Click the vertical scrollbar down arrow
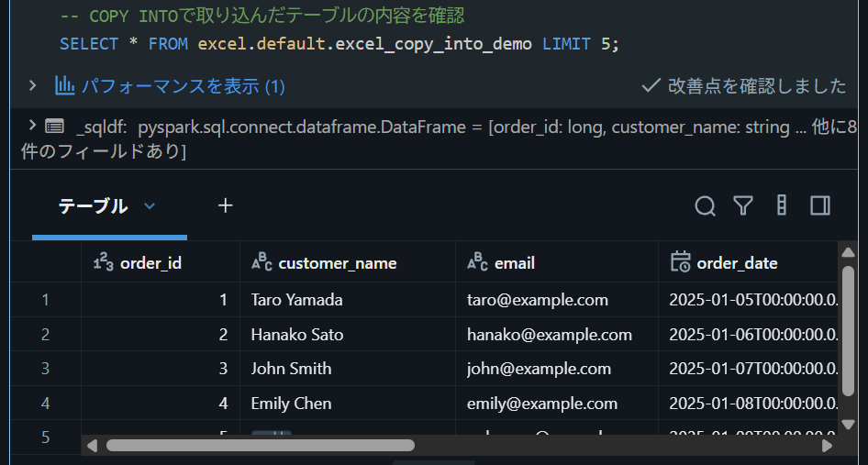 click(848, 425)
